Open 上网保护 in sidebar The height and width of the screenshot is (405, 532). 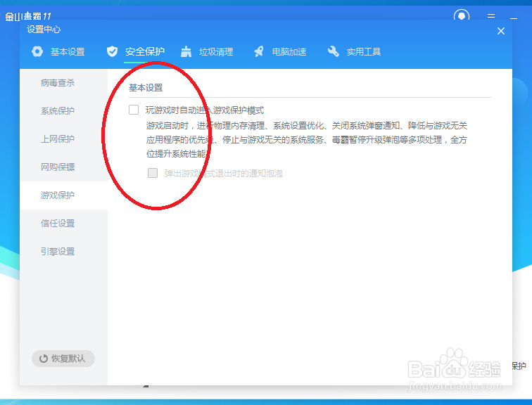64,139
